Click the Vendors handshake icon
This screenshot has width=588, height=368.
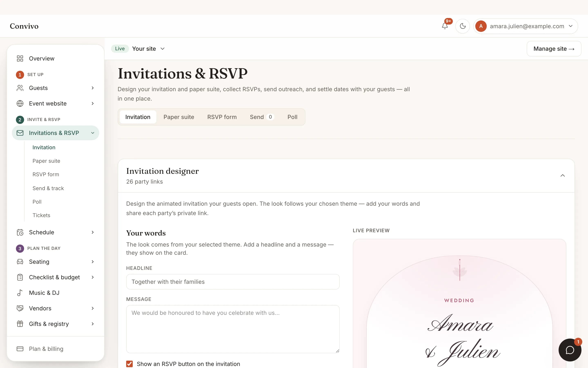pyautogui.click(x=20, y=308)
